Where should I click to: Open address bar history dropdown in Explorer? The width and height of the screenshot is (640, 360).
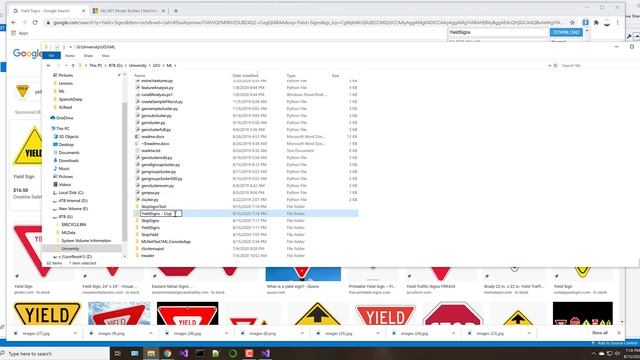coord(549,65)
